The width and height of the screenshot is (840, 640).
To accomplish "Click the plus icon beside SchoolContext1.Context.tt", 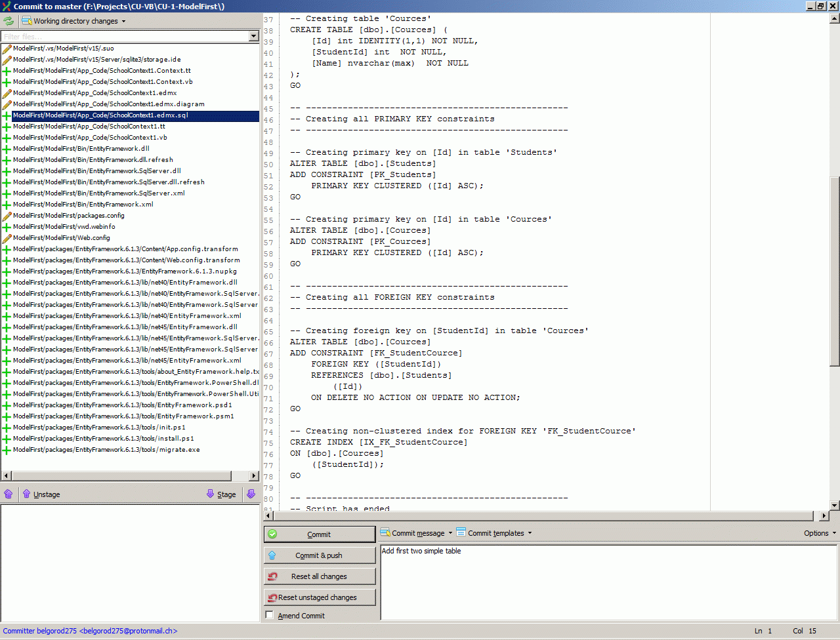I will pos(7,71).
